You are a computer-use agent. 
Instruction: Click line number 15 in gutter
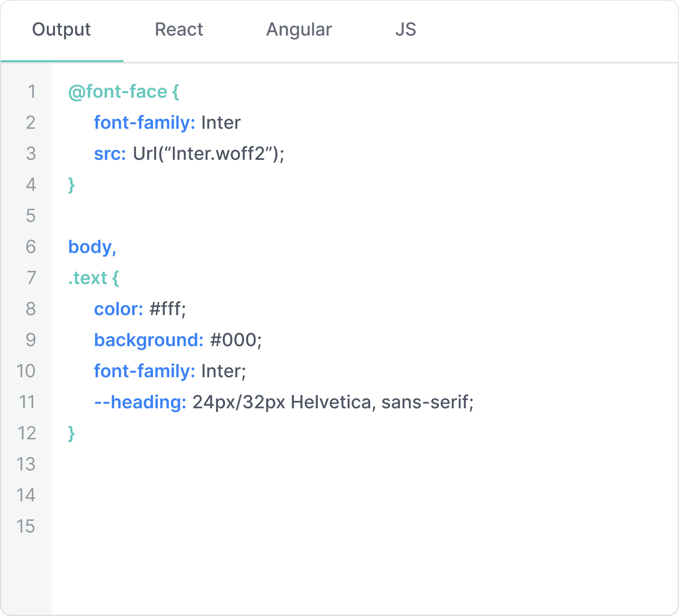[26, 526]
